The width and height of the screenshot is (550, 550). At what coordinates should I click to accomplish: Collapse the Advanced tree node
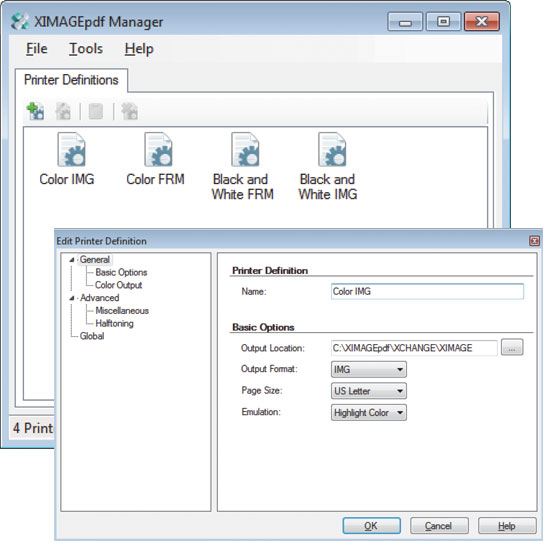click(x=72, y=298)
